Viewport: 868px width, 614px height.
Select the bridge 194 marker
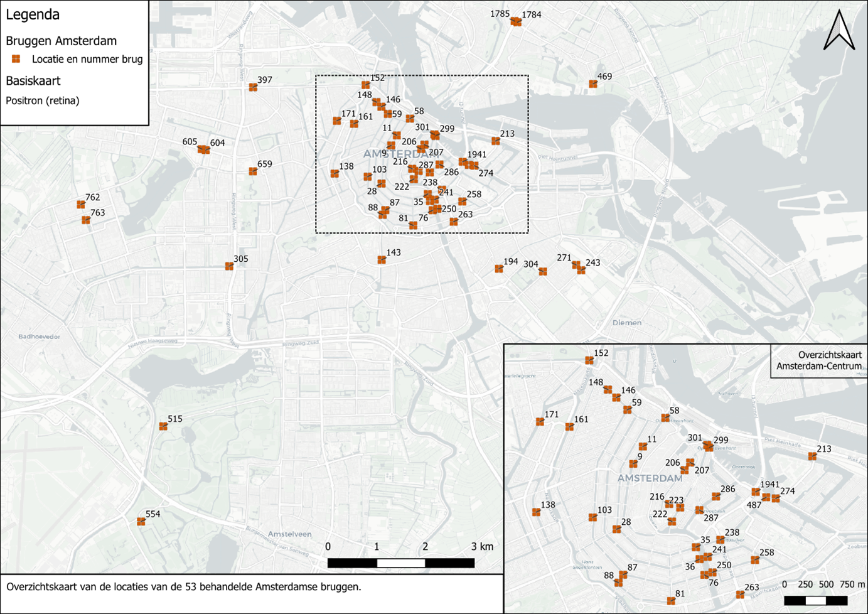[499, 269]
